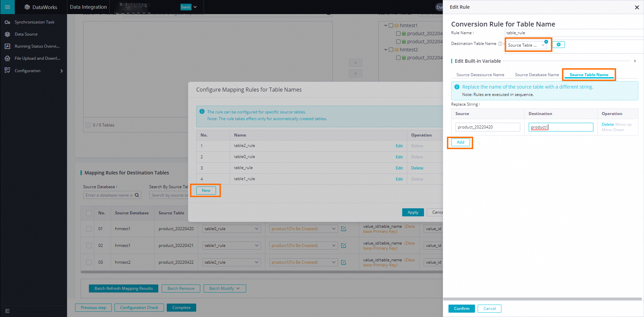Image resolution: width=644 pixels, height=317 pixels.
Task: Open the Source Table variable dropdown
Action: pyautogui.click(x=526, y=45)
